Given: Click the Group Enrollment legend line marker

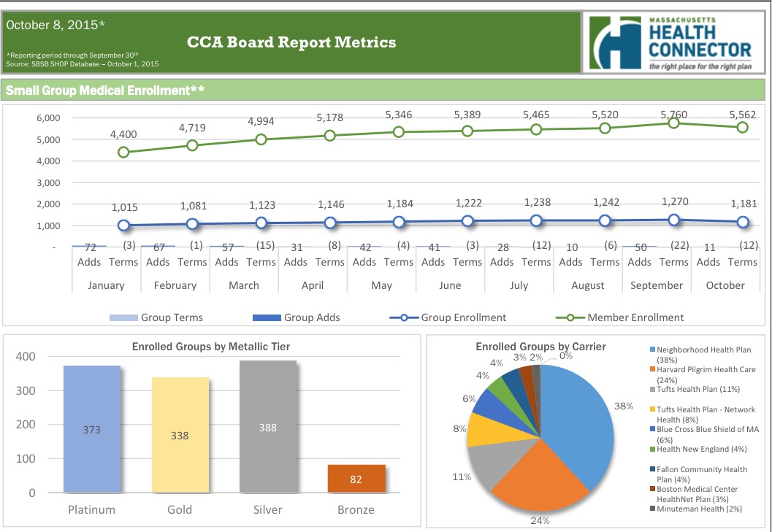Looking at the screenshot, I should click(404, 317).
